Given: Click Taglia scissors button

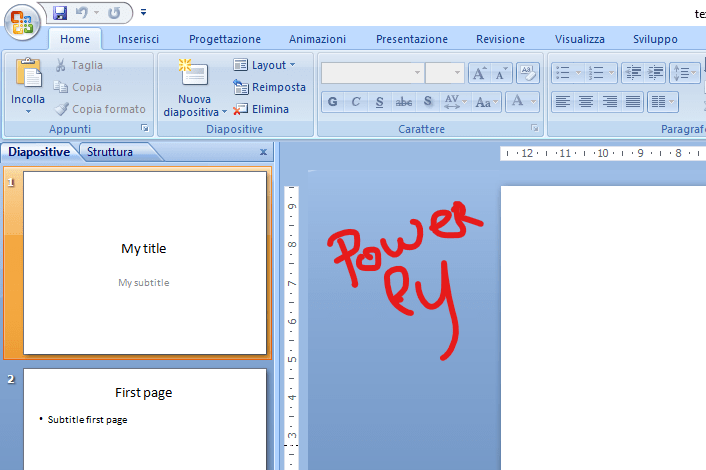Looking at the screenshot, I should pyautogui.click(x=79, y=65).
